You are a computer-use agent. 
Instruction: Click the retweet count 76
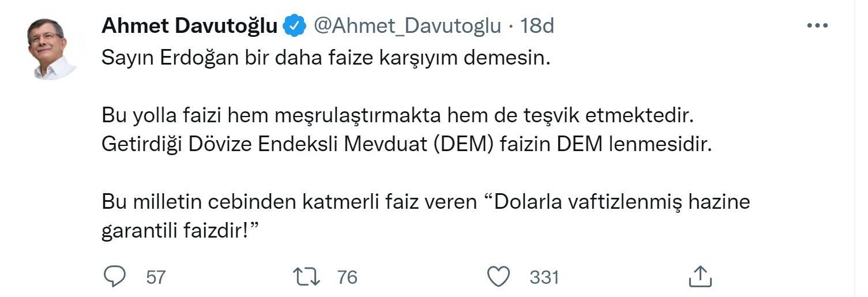(347, 277)
